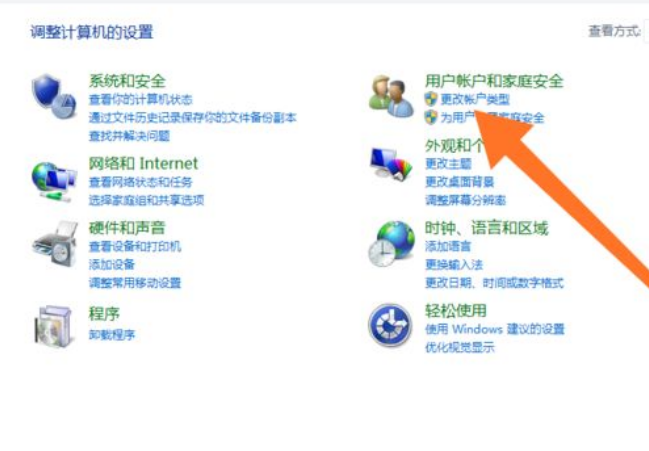Viewport: 649px width, 451px height.
Task: Click the Clock, Language and Region globe icon
Action: [x=392, y=244]
